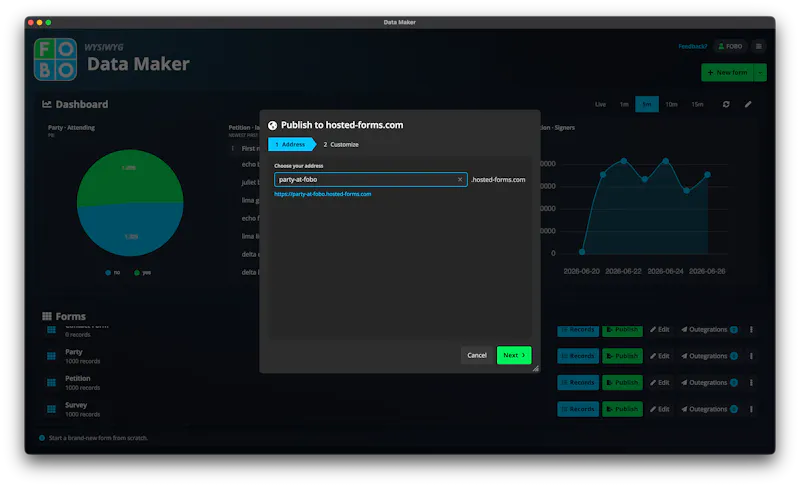Select the Petition form name in the list
The width and height of the screenshot is (800, 487).
pyautogui.click(x=78, y=378)
